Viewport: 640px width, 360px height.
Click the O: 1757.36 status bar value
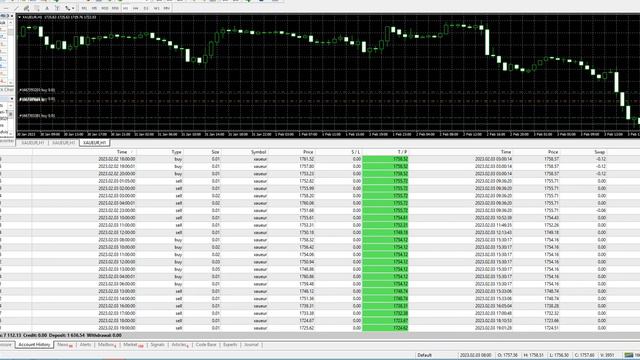pyautogui.click(x=507, y=355)
